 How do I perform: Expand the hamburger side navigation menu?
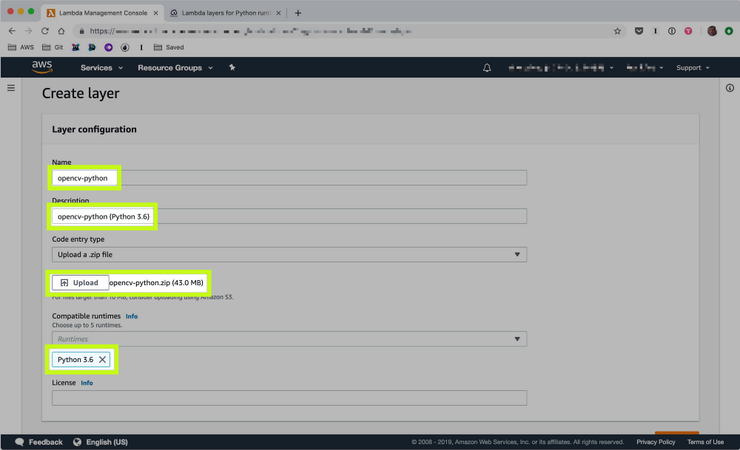11,88
